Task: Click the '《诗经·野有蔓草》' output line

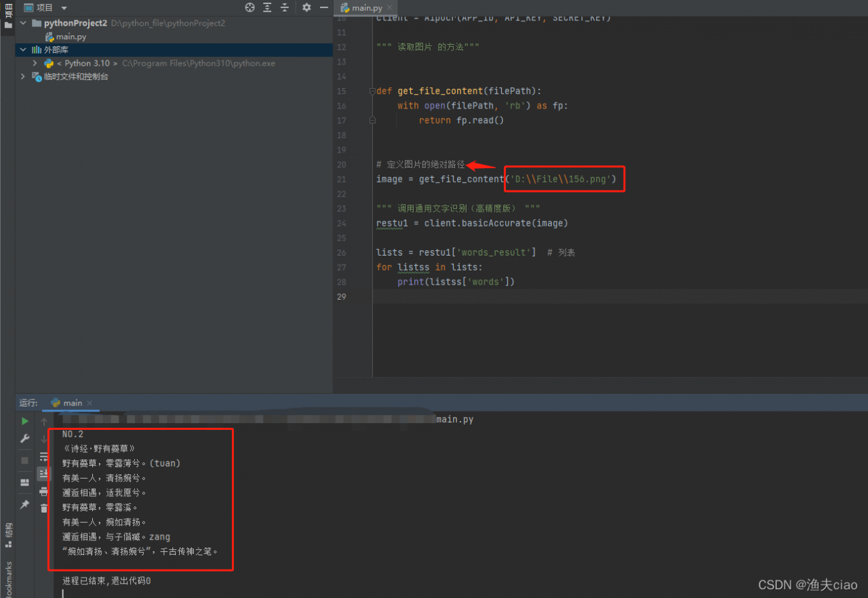Action: pyautogui.click(x=99, y=449)
